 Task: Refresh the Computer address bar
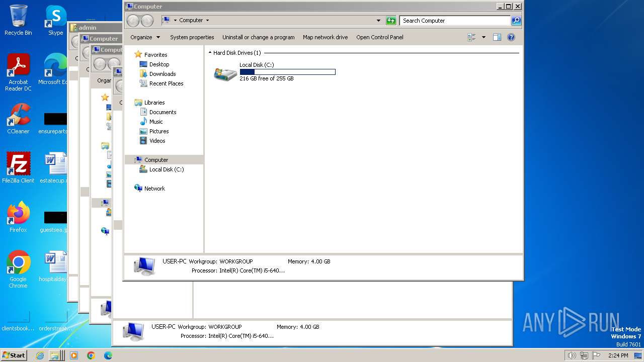(x=391, y=21)
